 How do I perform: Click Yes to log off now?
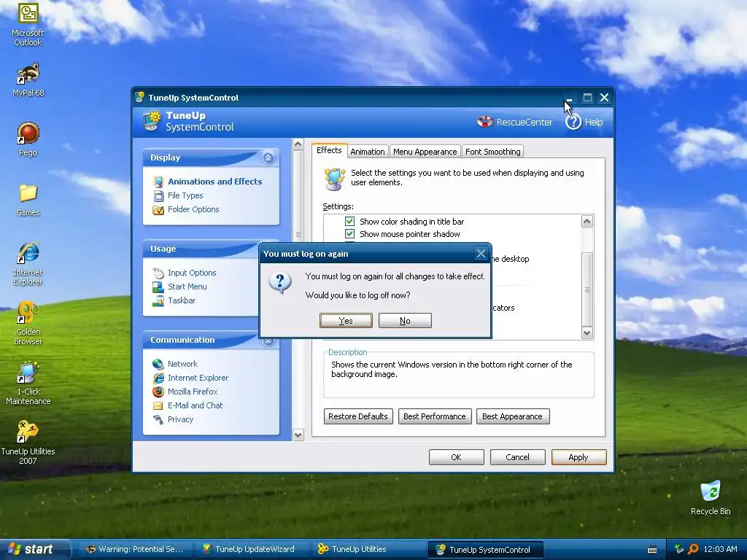coord(346,321)
